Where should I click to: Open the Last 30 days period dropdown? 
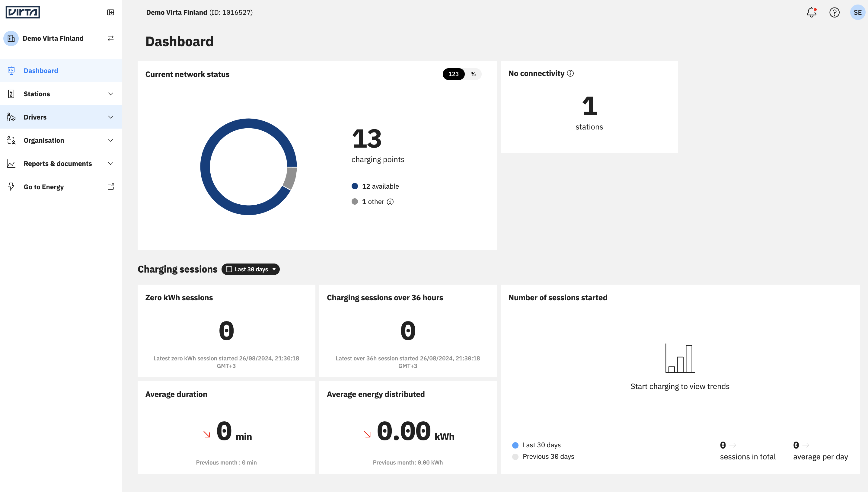251,269
